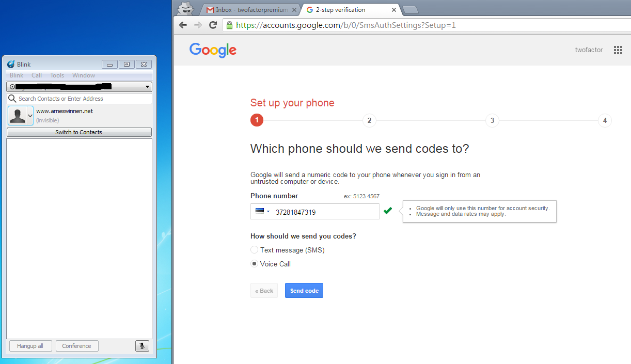This screenshot has height=364, width=631.
Task: Click the contact avatar picture in Blink
Action: pos(18,116)
